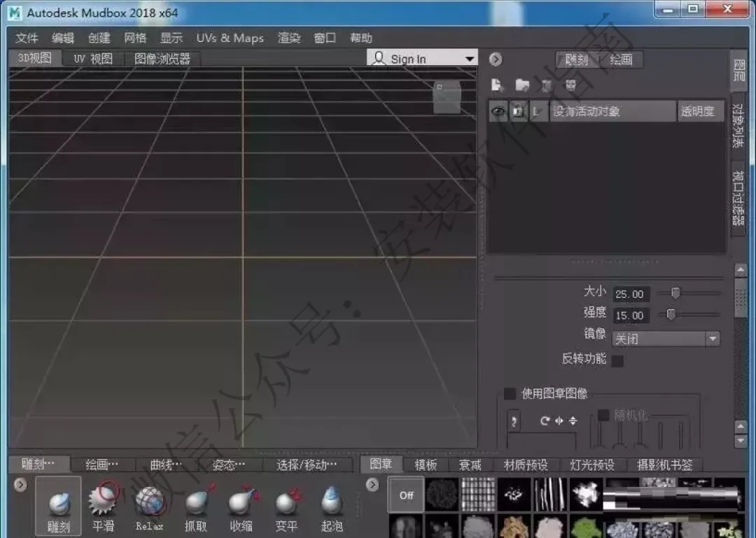Open the 网格 menu
Viewport: 756px width, 538px height.
(x=135, y=38)
